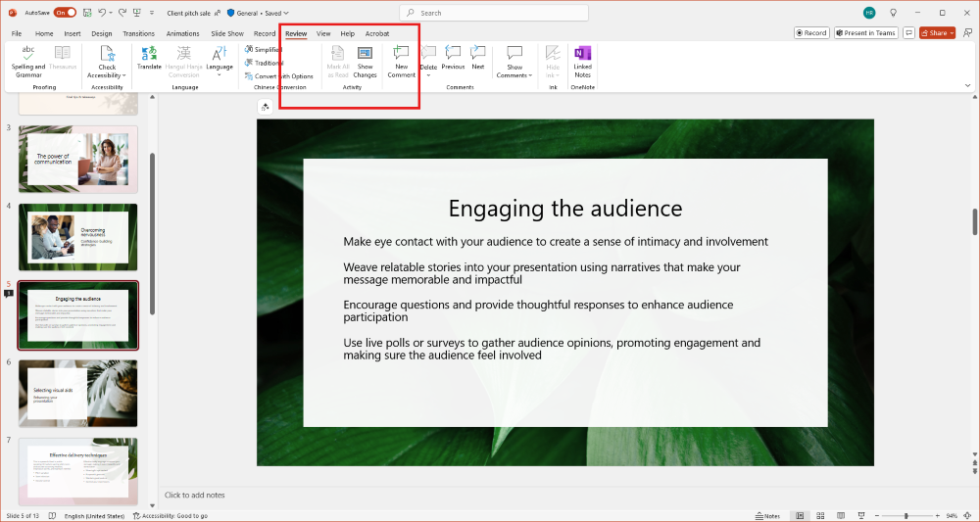Switch to the Home tab

44,33
